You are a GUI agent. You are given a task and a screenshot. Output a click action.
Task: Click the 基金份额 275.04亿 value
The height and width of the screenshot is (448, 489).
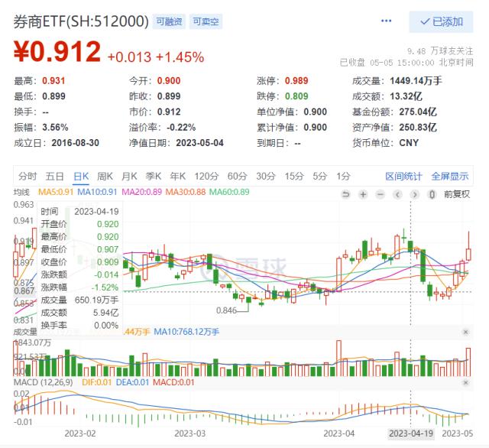(418, 112)
